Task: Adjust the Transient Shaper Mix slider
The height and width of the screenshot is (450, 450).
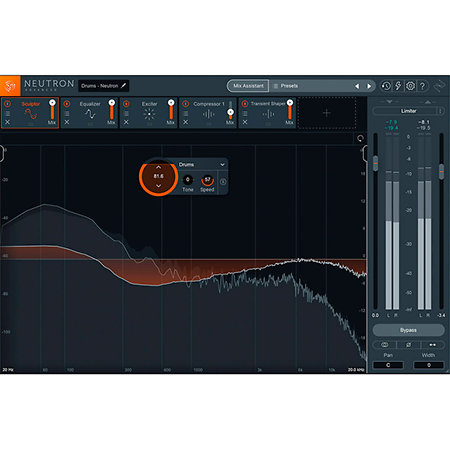Action: click(x=290, y=110)
